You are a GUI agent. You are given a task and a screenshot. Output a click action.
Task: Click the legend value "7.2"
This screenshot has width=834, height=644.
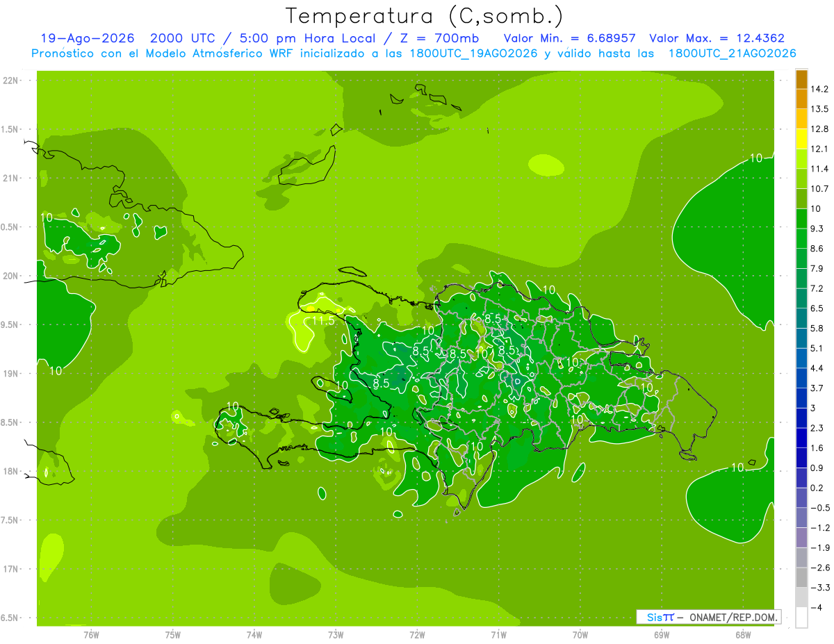tap(817, 288)
